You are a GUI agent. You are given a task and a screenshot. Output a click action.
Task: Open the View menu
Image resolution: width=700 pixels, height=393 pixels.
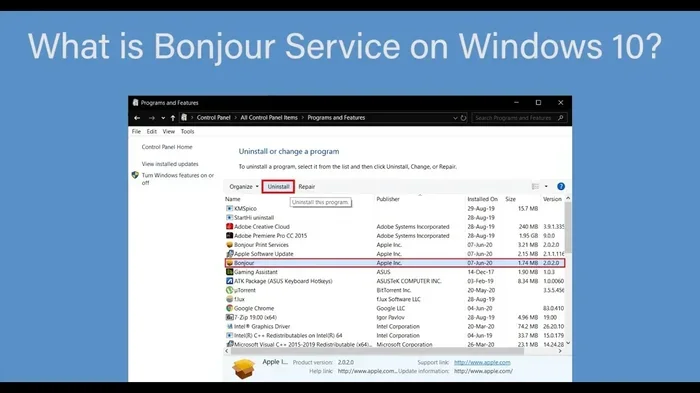coord(169,131)
